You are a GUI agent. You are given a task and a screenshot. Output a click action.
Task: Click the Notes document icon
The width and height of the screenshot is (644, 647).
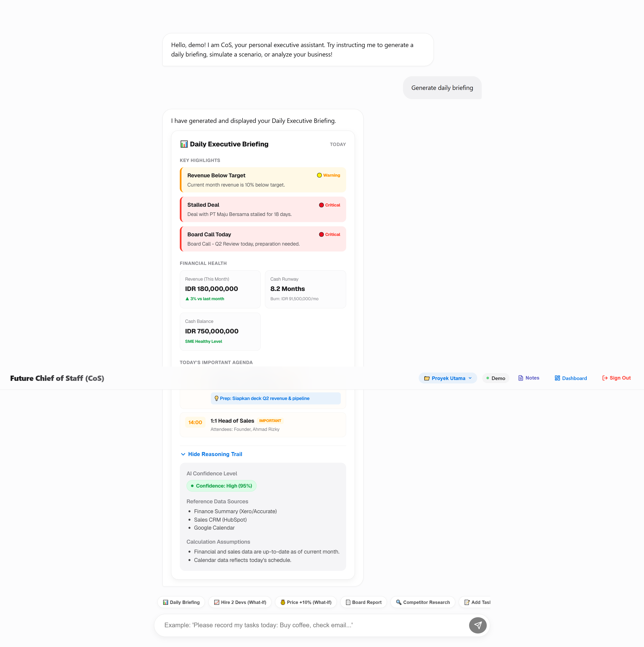coord(520,378)
